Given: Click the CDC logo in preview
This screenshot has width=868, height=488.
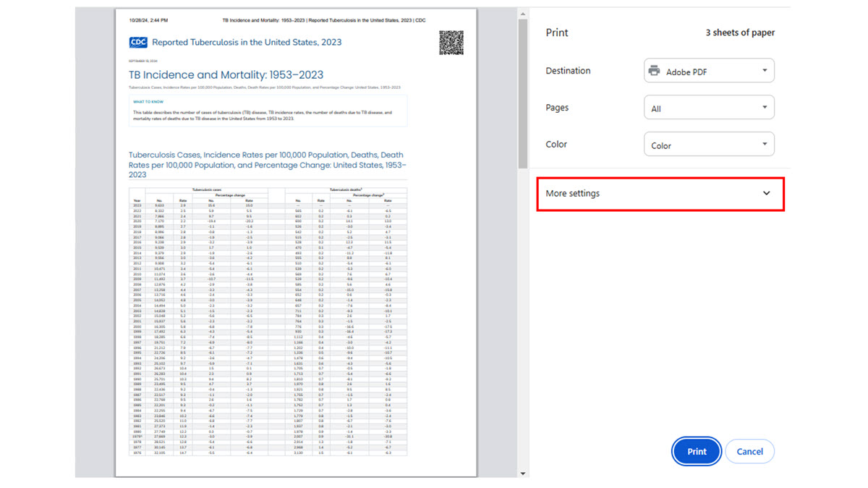Looking at the screenshot, I should (x=138, y=43).
